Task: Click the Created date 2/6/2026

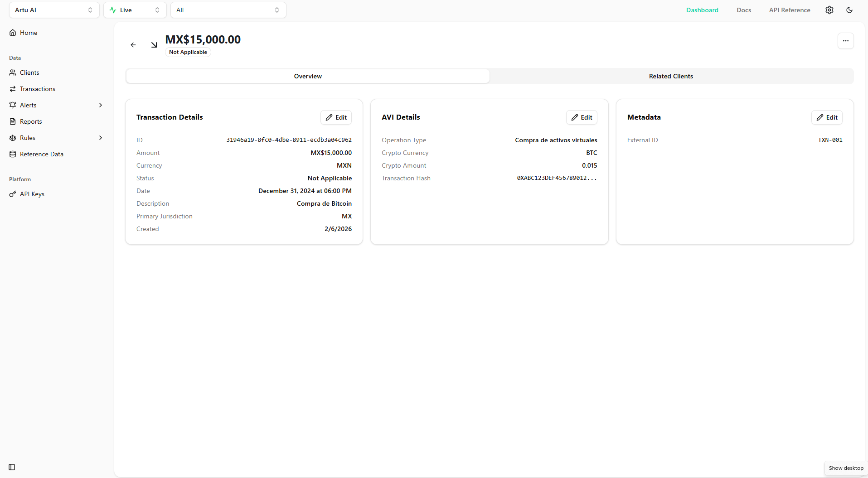Action: 338,229
